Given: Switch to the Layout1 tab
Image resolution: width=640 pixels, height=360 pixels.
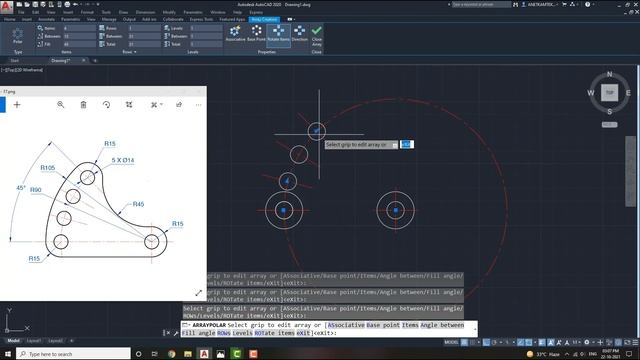Looking at the screenshot, I should 34,341.
